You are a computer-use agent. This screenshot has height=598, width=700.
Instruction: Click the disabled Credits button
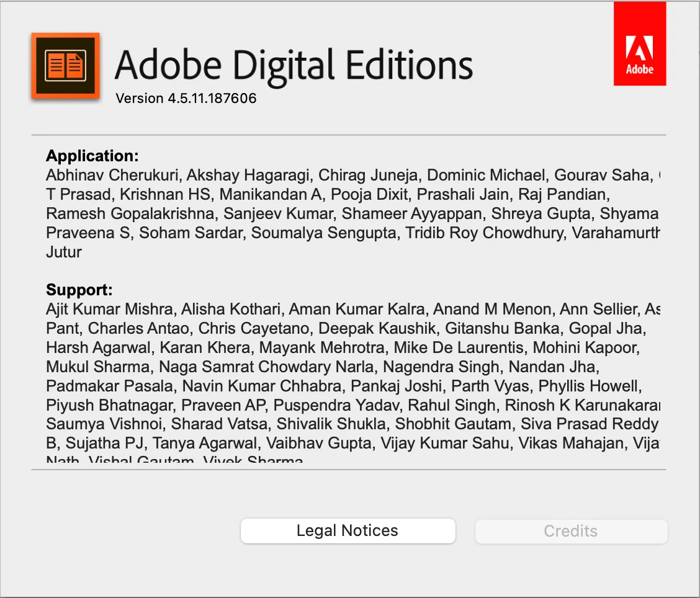tap(571, 531)
